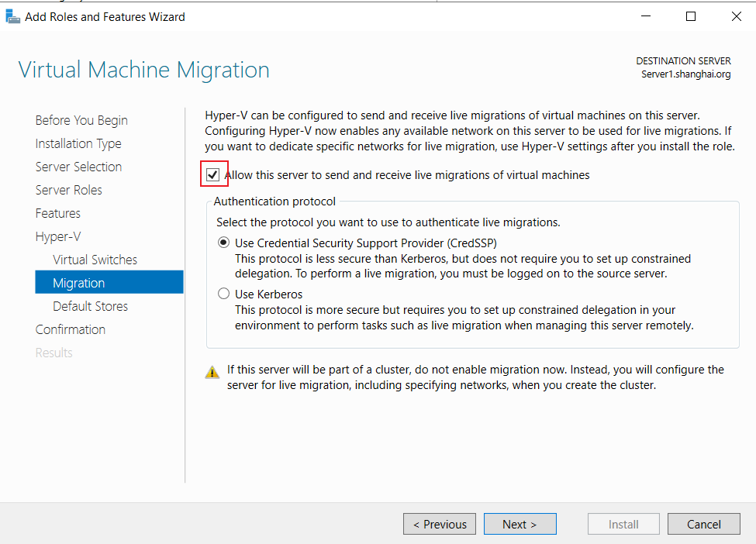
Task: Select Hyper-V in the wizard sidebar
Action: [x=58, y=236]
